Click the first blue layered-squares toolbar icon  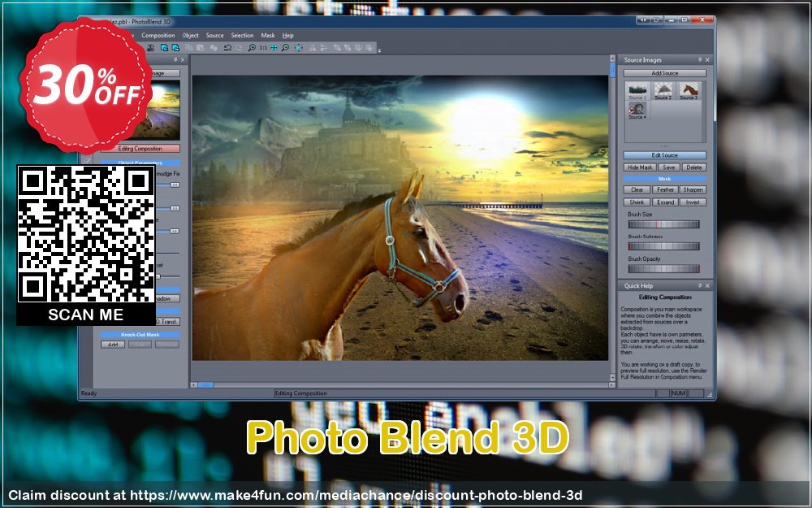click(x=164, y=48)
